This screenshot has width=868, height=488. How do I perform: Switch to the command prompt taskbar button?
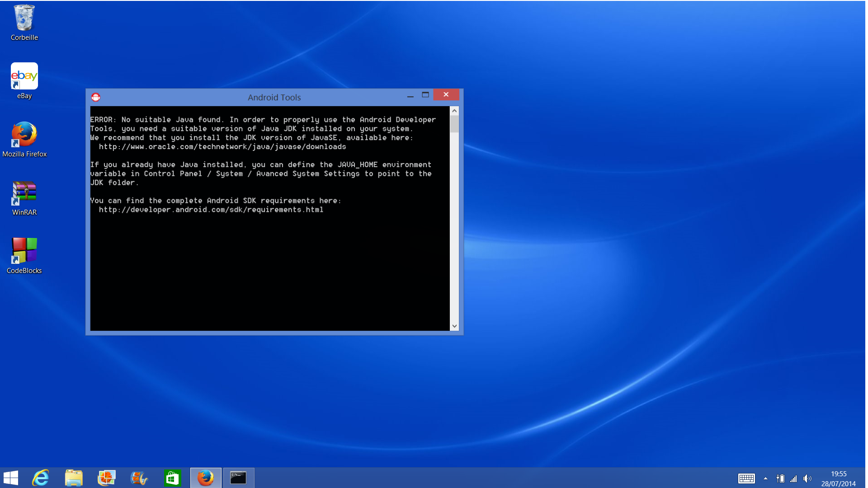click(238, 478)
